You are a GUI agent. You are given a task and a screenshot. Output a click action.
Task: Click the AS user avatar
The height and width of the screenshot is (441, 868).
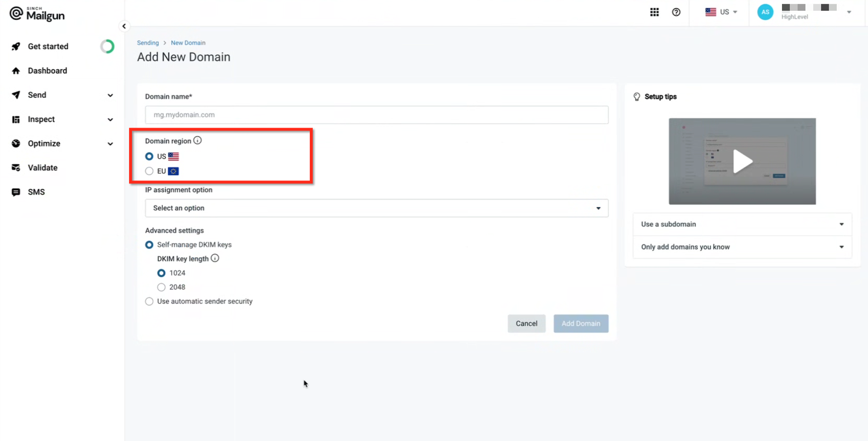pos(765,12)
